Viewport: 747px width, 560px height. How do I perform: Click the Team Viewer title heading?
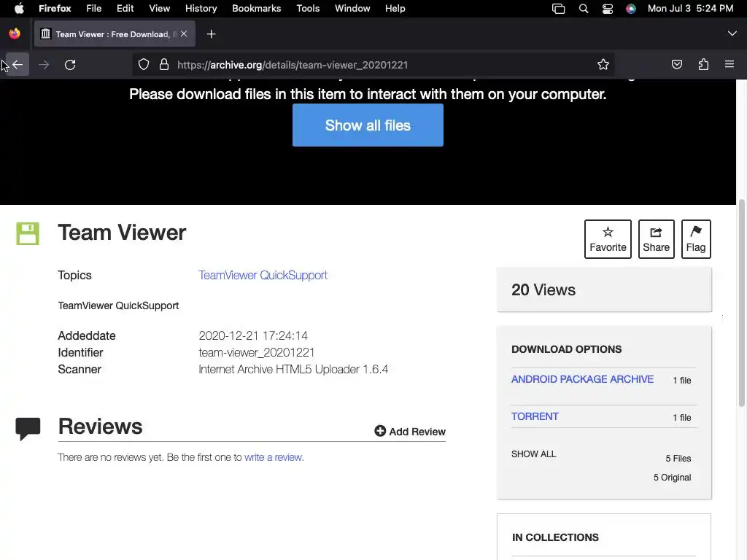coord(122,233)
